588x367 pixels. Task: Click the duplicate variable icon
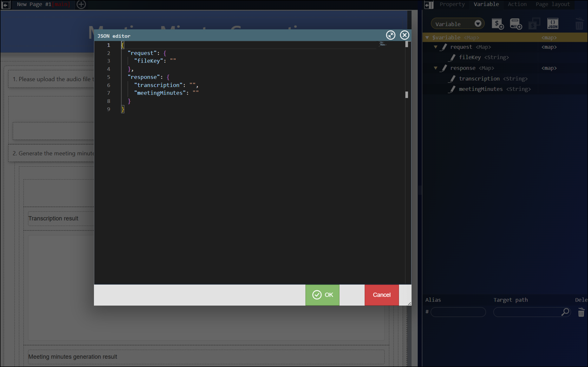point(534,24)
